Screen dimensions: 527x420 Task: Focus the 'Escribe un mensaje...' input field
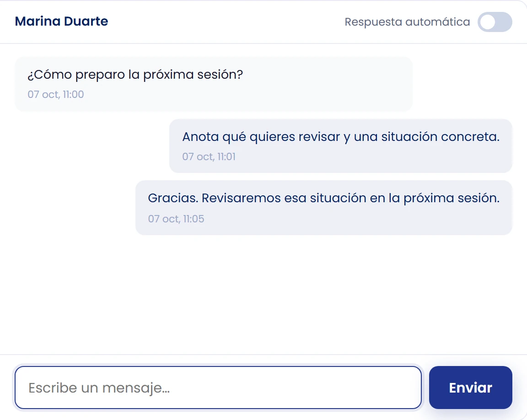click(x=218, y=388)
